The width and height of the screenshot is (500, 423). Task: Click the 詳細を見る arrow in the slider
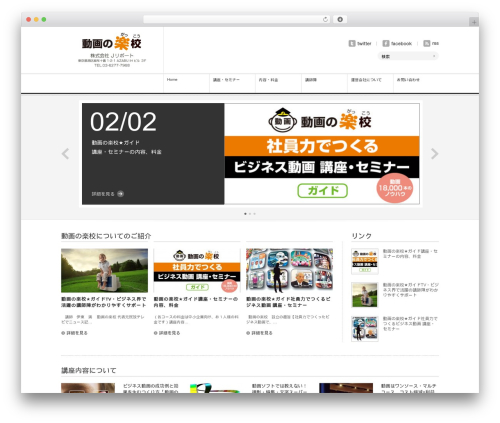[120, 194]
